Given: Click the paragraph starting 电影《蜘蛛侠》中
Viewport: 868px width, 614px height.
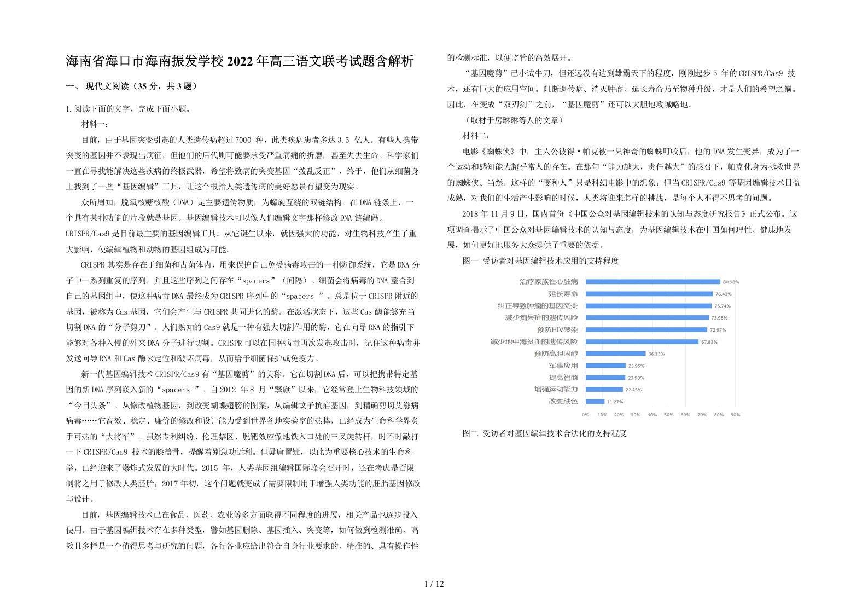Looking at the screenshot, I should click(x=624, y=175).
